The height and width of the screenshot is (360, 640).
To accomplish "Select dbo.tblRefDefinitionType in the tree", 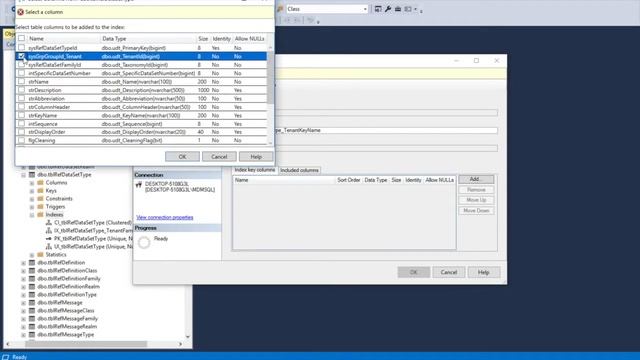I will 67,295.
